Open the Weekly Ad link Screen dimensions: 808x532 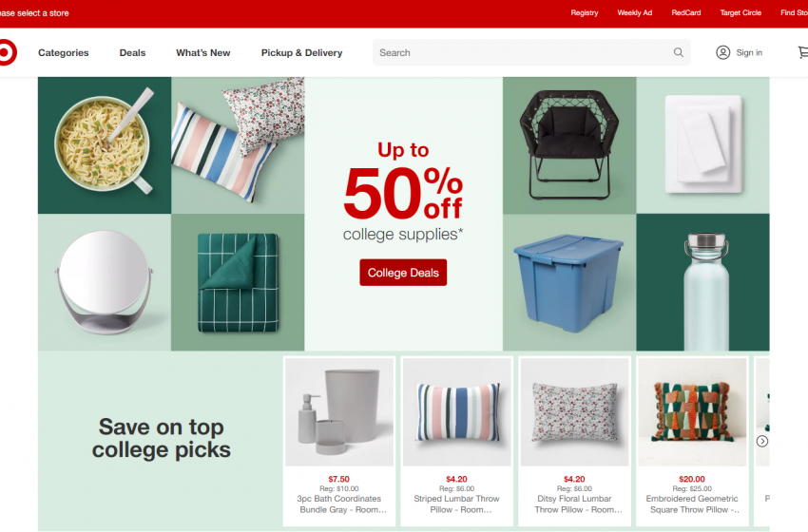(635, 13)
